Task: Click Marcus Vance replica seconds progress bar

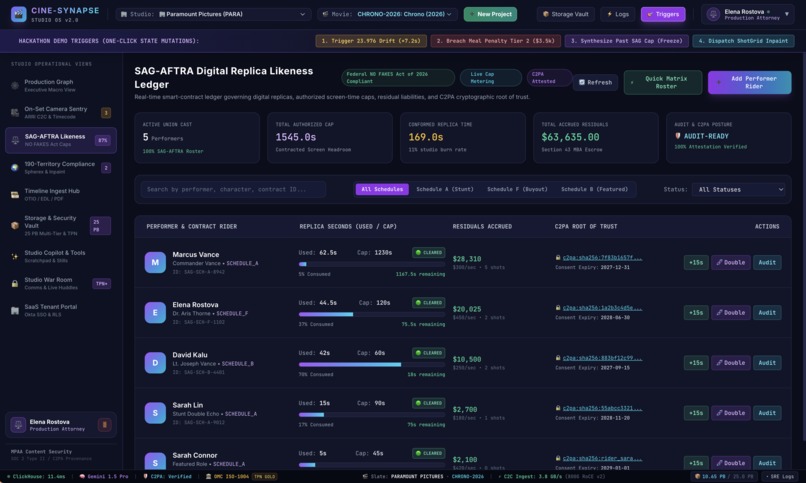Action: [372, 264]
